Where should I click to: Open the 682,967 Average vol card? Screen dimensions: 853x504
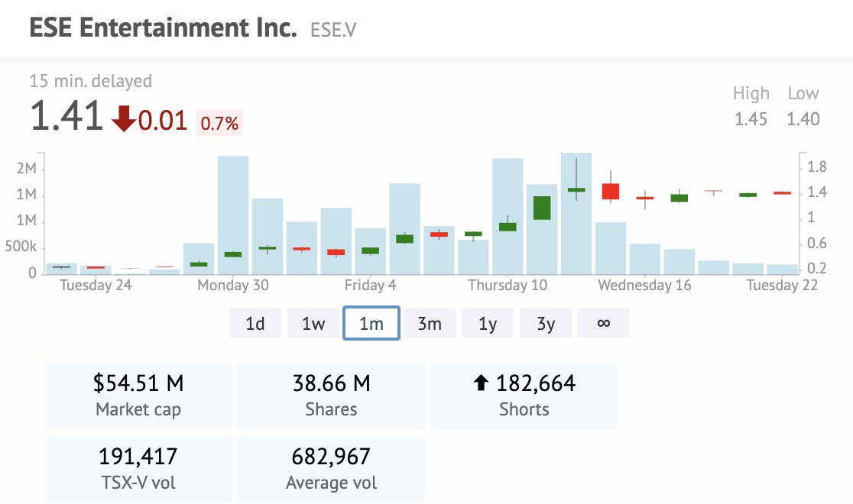click(x=331, y=469)
